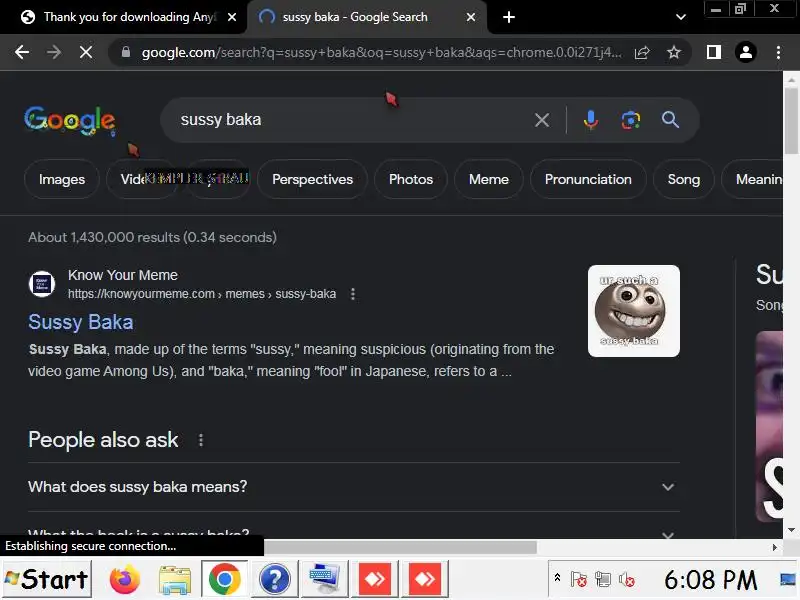Close the 'Thank you for downloading' tab
This screenshot has height=600, width=800.
click(232, 17)
